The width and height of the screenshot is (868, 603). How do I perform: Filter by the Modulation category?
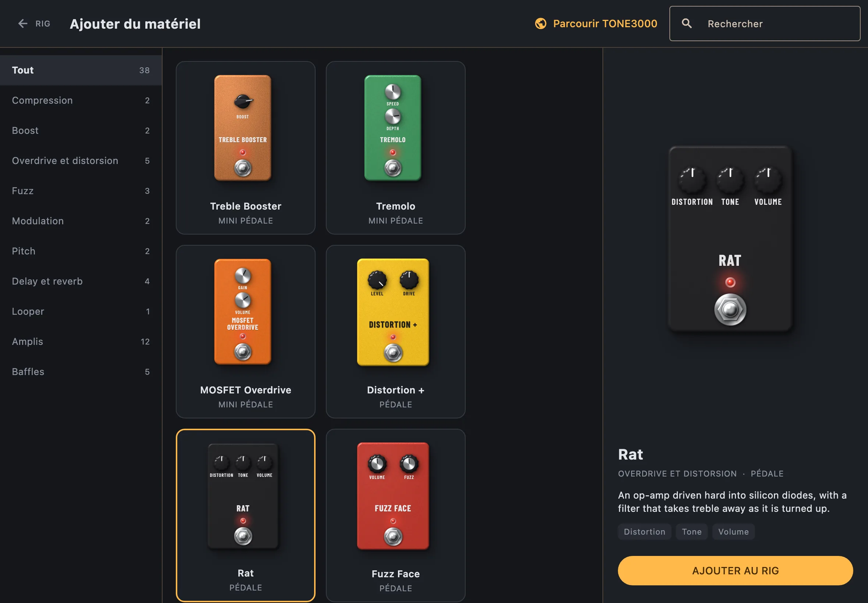click(x=81, y=221)
